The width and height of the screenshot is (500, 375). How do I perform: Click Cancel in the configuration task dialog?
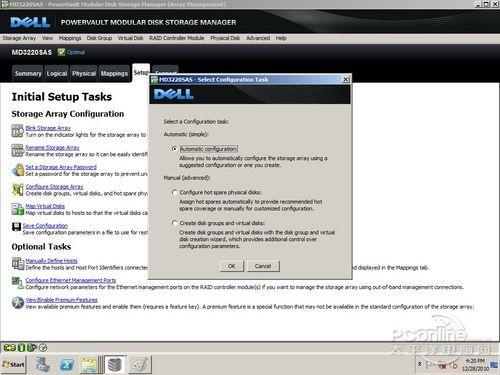tap(263, 266)
